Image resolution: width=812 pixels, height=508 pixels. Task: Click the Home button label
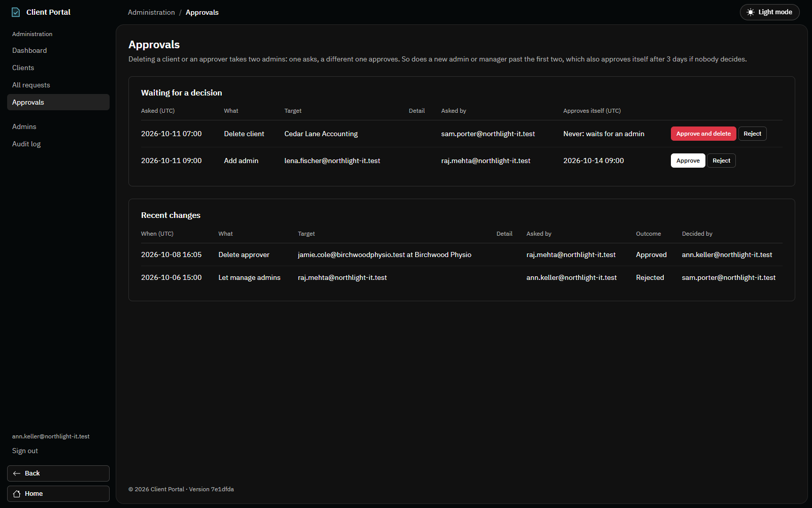coord(33,494)
